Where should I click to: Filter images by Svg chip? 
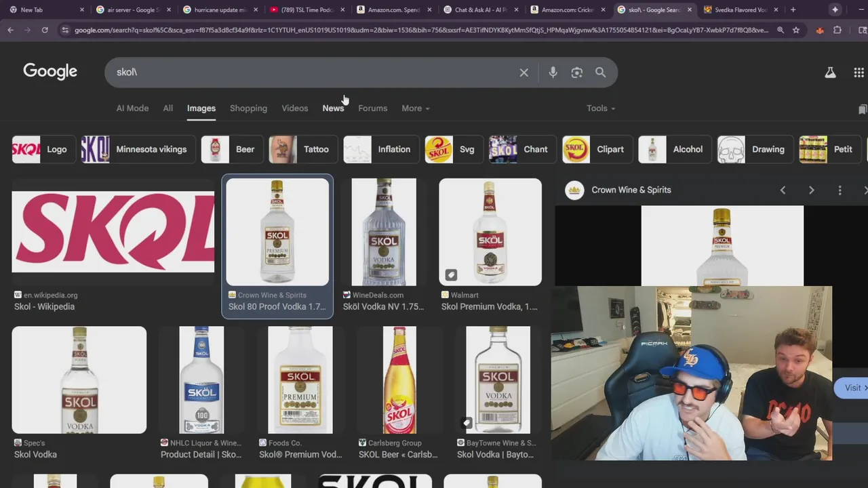coord(454,149)
